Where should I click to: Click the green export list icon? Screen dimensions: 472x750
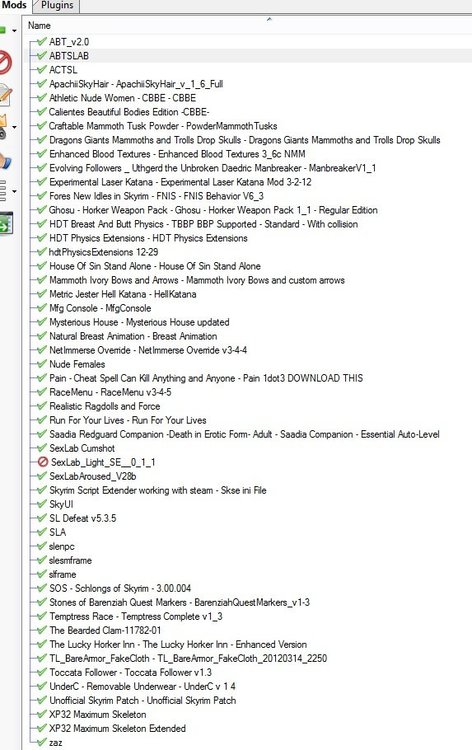click(x=6, y=223)
